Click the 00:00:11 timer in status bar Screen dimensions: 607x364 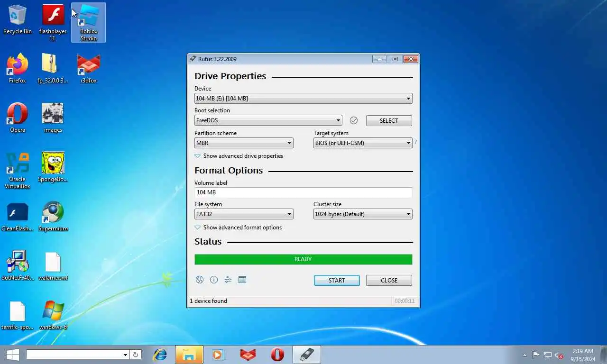tap(405, 301)
